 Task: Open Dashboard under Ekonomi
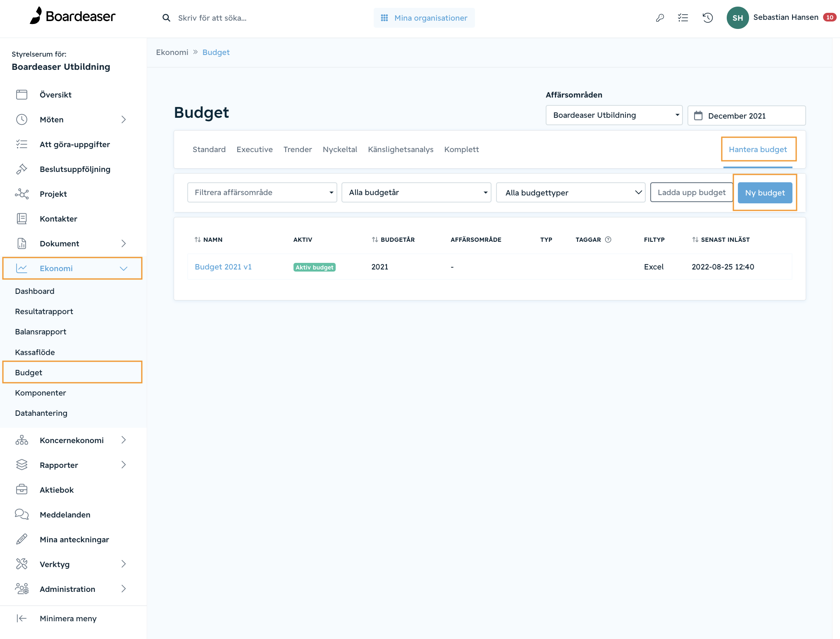click(x=35, y=291)
